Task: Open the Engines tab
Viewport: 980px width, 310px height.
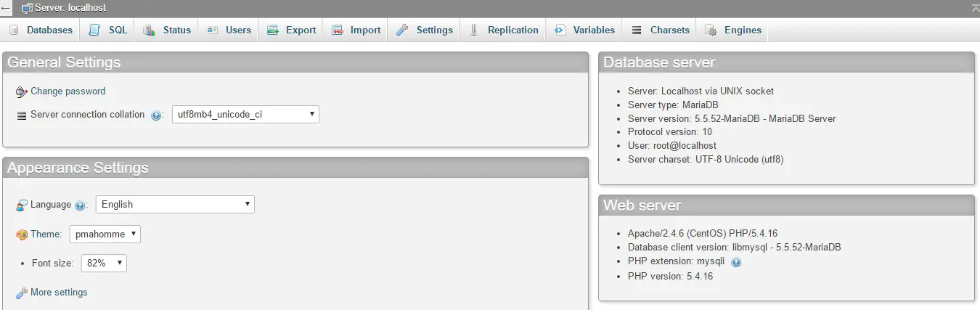Action: click(x=733, y=30)
